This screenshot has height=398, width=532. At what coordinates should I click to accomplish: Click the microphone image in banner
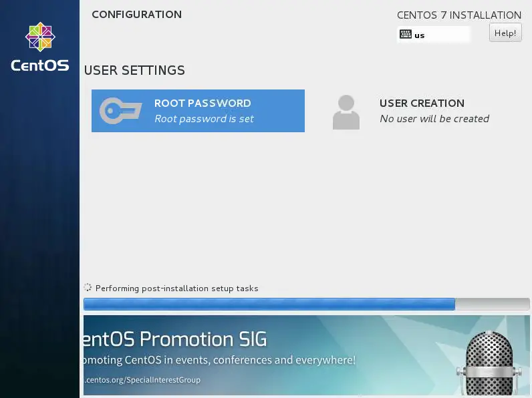pos(488,363)
